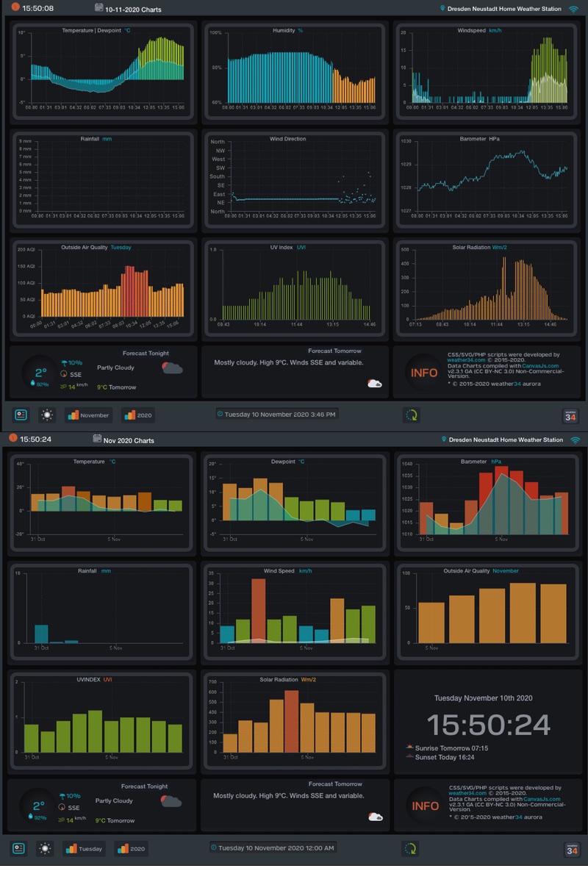Open Tuesday charts button in Nov 2020 footer
The width and height of the screenshot is (588, 882).
point(84,849)
